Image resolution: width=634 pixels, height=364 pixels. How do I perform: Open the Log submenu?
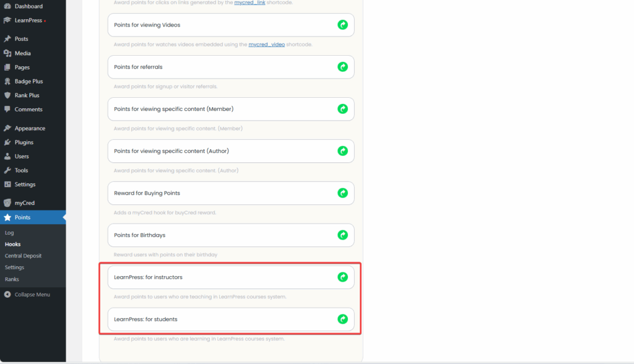[x=9, y=233]
